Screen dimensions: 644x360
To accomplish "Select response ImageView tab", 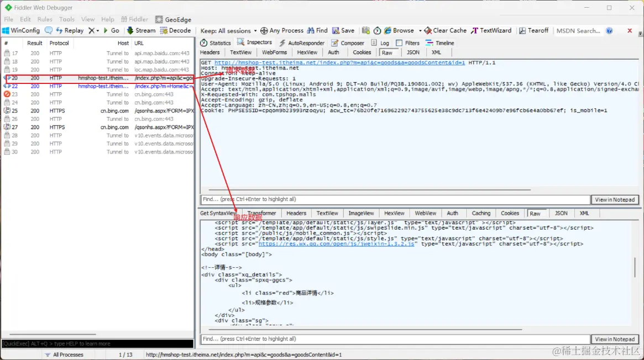I will coord(361,213).
